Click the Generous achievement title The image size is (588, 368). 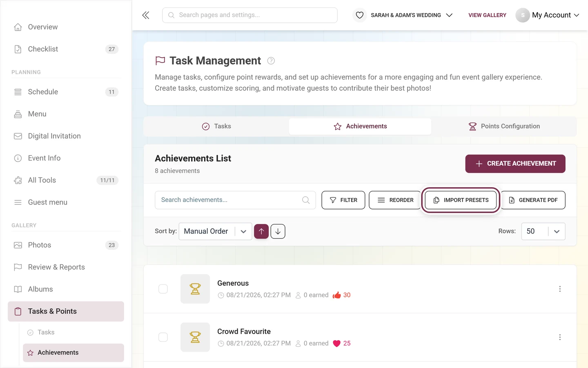click(x=233, y=283)
